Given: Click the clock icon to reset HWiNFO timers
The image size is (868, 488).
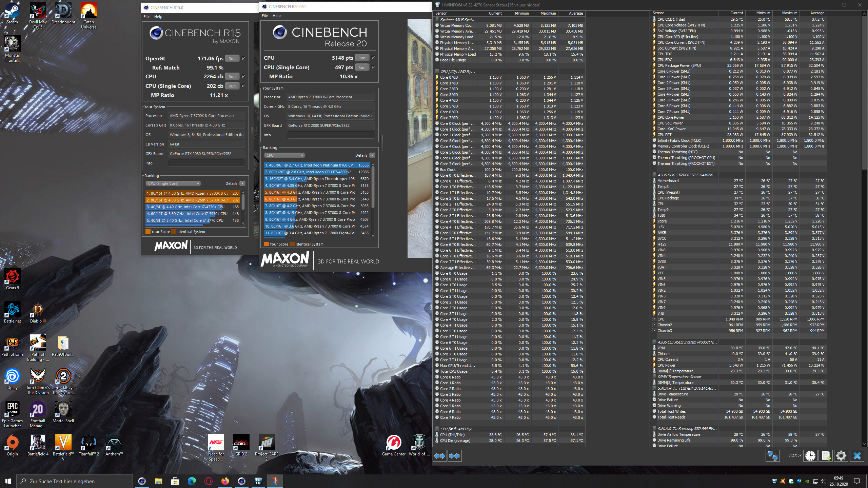Looking at the screenshot, I should 810,455.
